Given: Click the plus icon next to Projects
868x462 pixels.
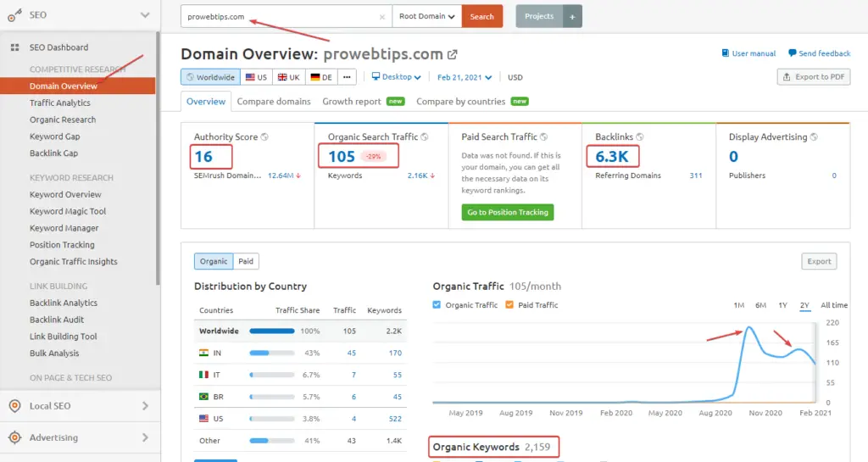Looking at the screenshot, I should pyautogui.click(x=572, y=17).
